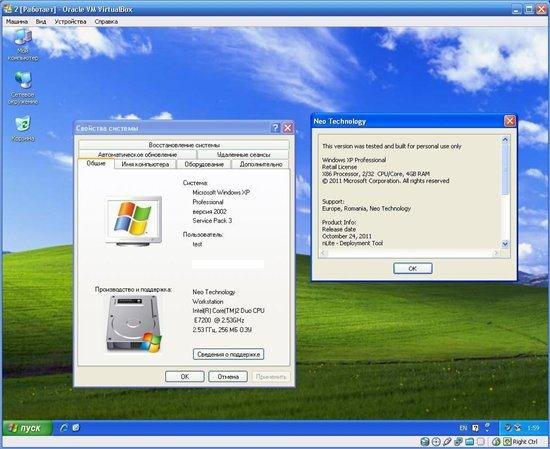The height and width of the screenshot is (449, 550).
Task: Click the Windows logo monitor image
Action: click(x=134, y=221)
